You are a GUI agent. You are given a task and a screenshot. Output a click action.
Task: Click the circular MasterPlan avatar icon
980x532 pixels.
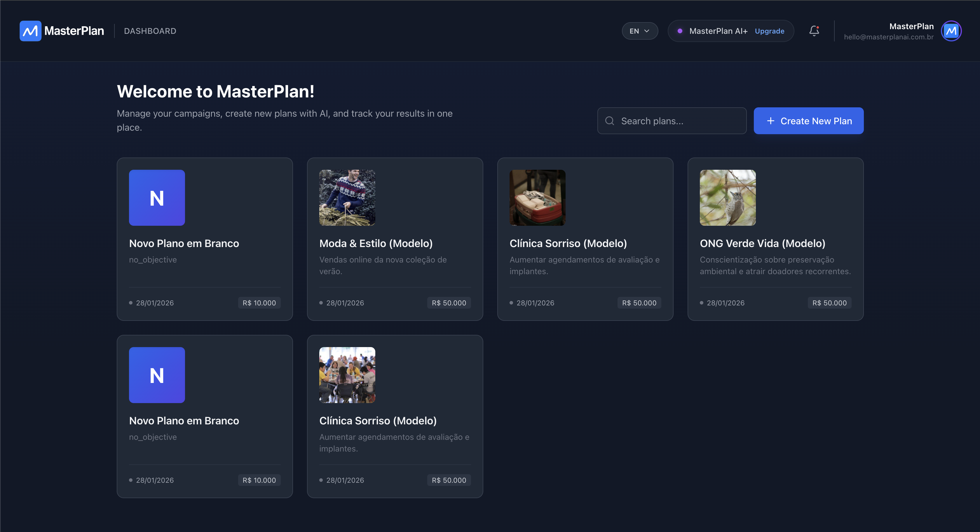[x=951, y=31]
